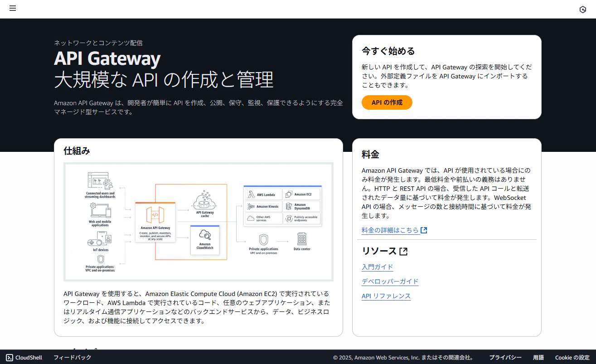Click the © 2025 Amazon Web Services copyright text
This screenshot has height=364, width=596.
tap(403, 357)
